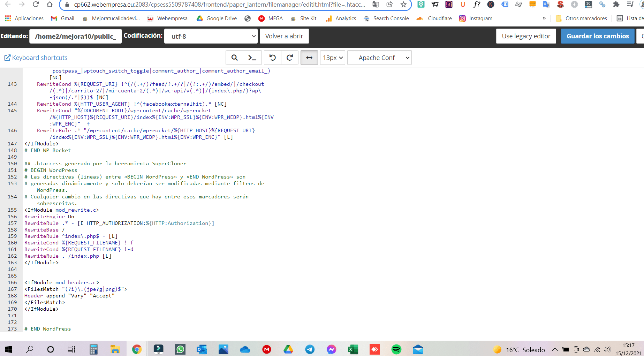
Task: Open the 16°C Soleado weather widget
Action: coord(519,349)
